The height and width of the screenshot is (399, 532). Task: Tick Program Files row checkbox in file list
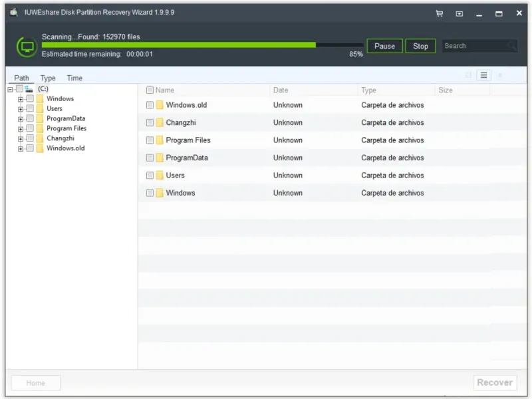coord(150,140)
